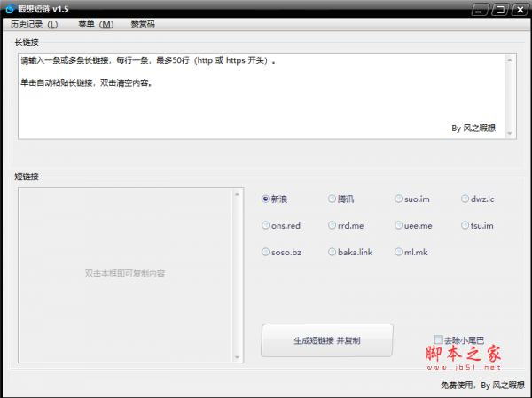Minimize the 暇想短链 window

(x=480, y=10)
